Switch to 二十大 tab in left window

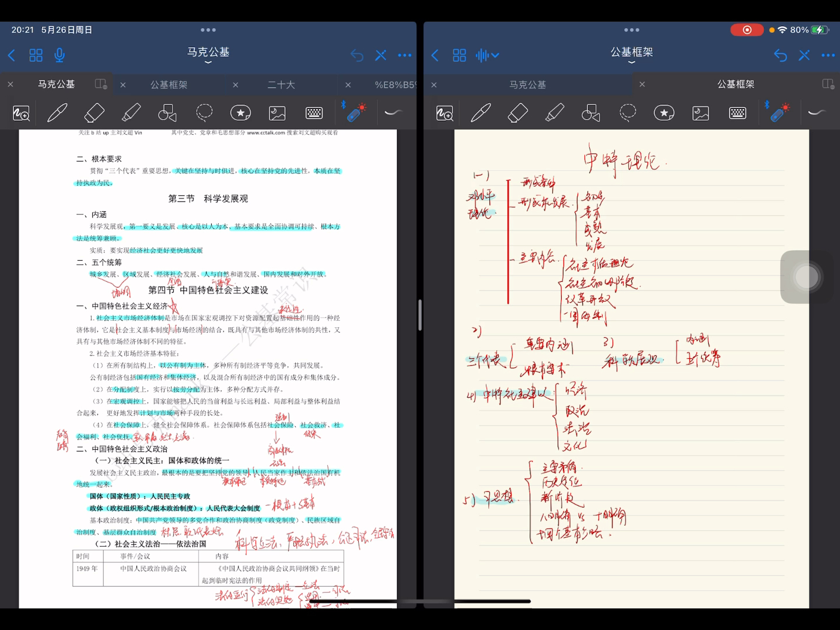pos(281,85)
